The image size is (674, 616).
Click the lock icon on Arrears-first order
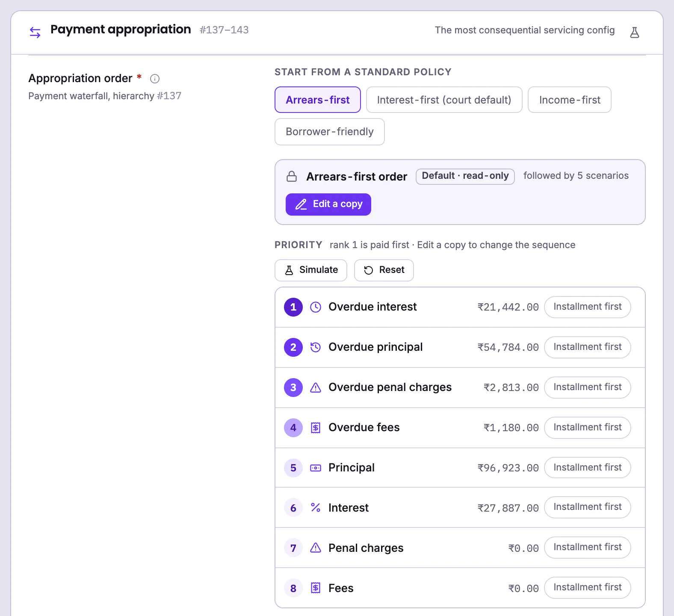pyautogui.click(x=292, y=176)
